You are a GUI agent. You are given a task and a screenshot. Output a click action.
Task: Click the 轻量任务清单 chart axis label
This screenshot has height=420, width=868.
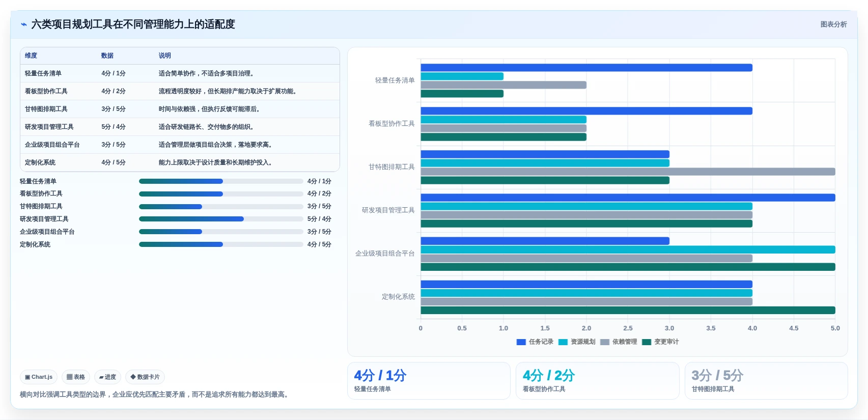pos(395,80)
